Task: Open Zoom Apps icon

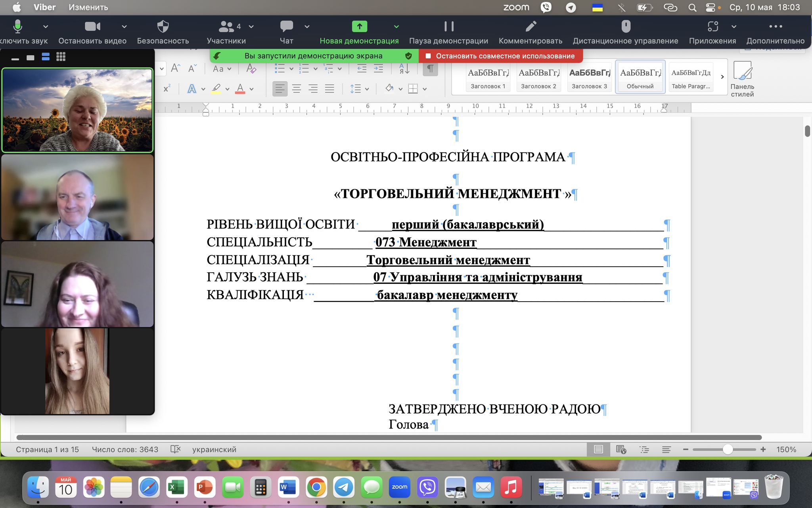Action: (x=712, y=32)
